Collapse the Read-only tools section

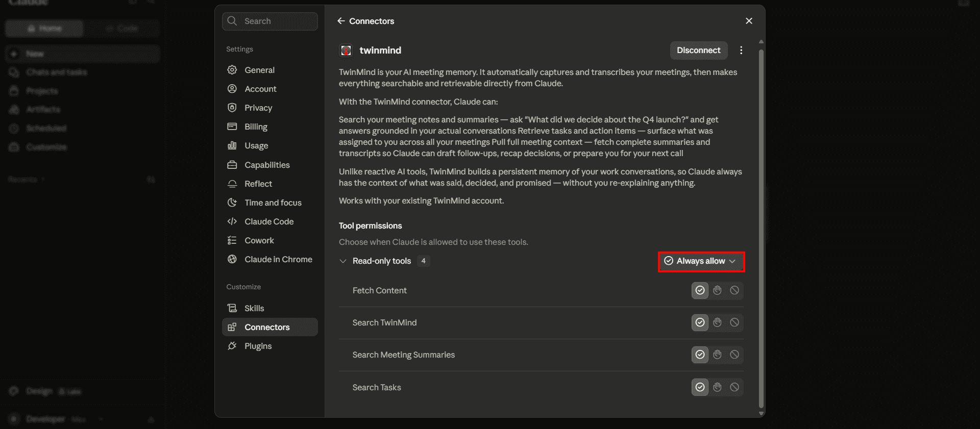[x=343, y=261]
